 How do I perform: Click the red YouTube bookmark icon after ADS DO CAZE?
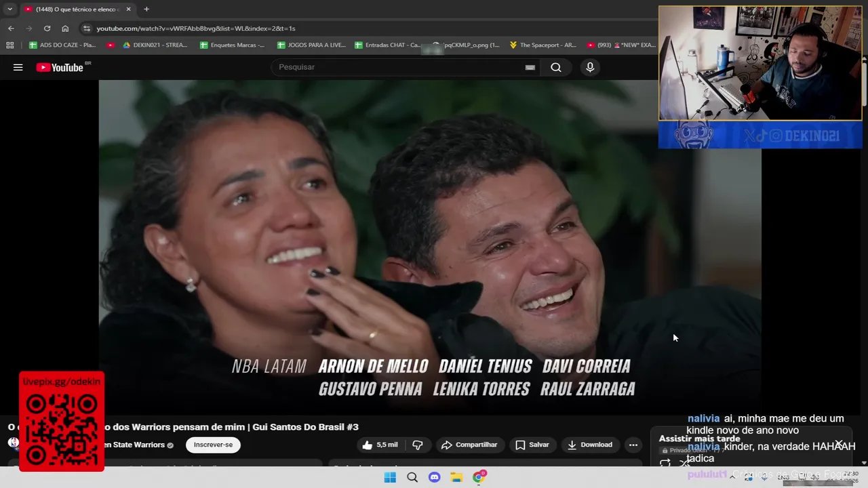tap(111, 45)
